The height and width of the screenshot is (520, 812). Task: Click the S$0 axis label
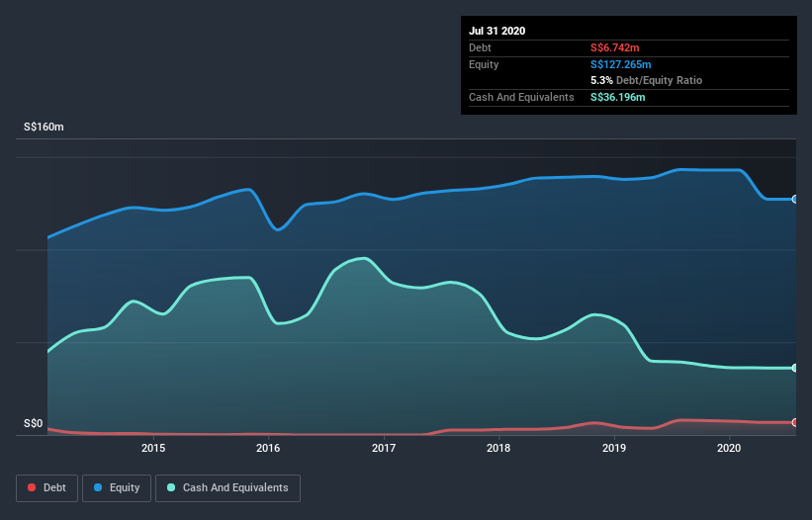[34, 424]
